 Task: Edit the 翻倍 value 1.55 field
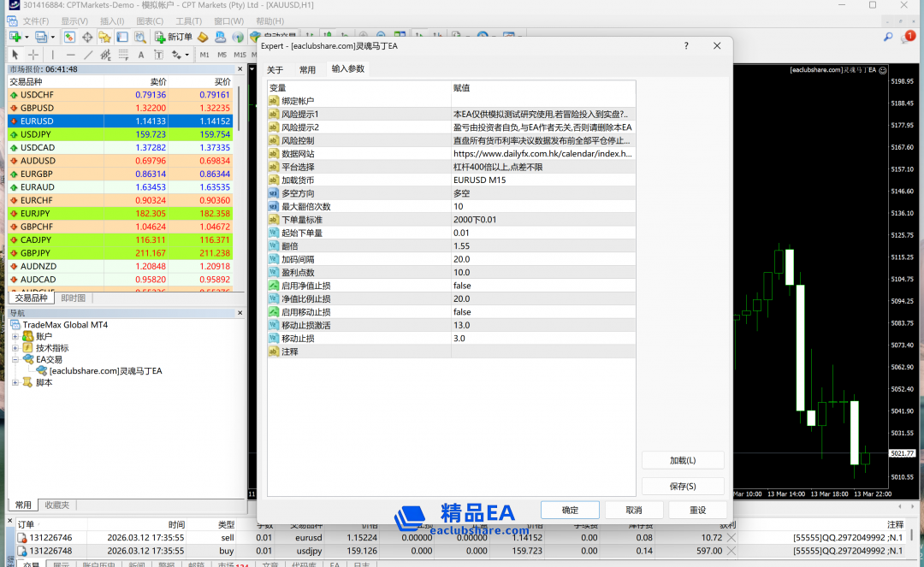(542, 246)
